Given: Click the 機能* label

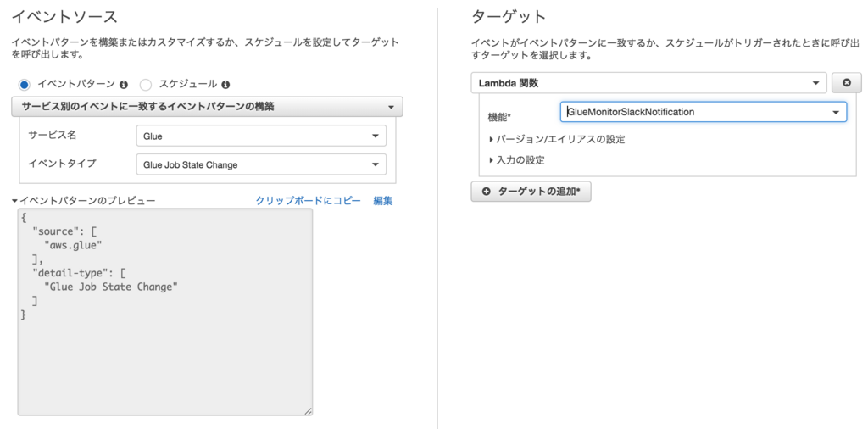Looking at the screenshot, I should [x=499, y=117].
